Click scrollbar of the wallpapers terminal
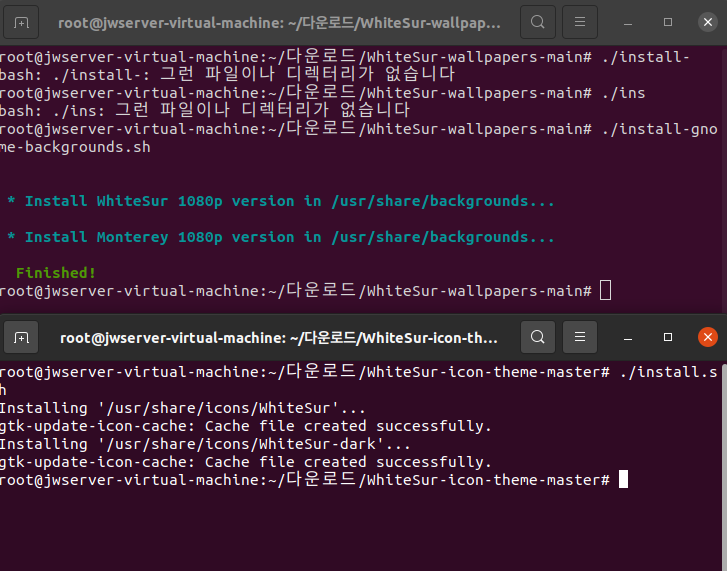Viewport: 727px width, 571px height. 723,179
